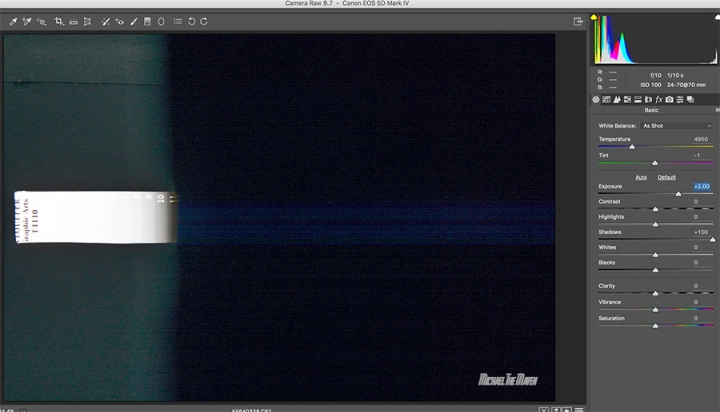Click the Highlights value field
The image size is (720, 412).
[x=696, y=217]
